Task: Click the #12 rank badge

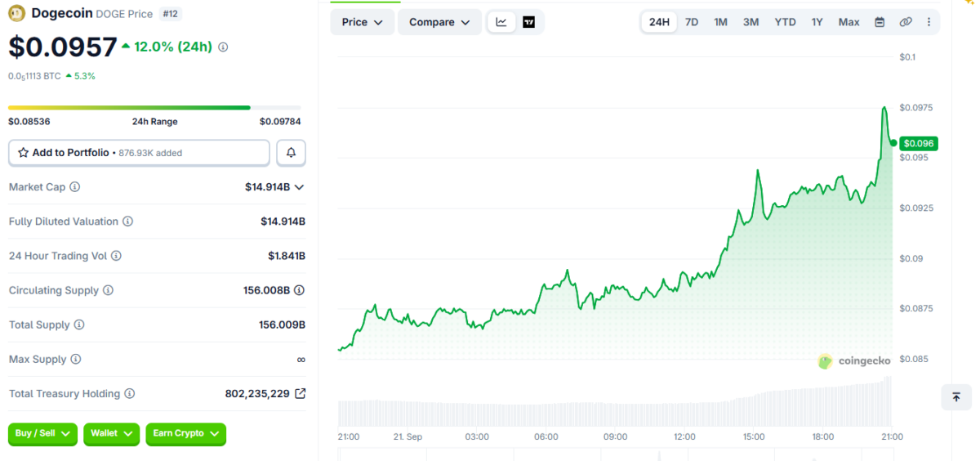Action: coord(170,14)
